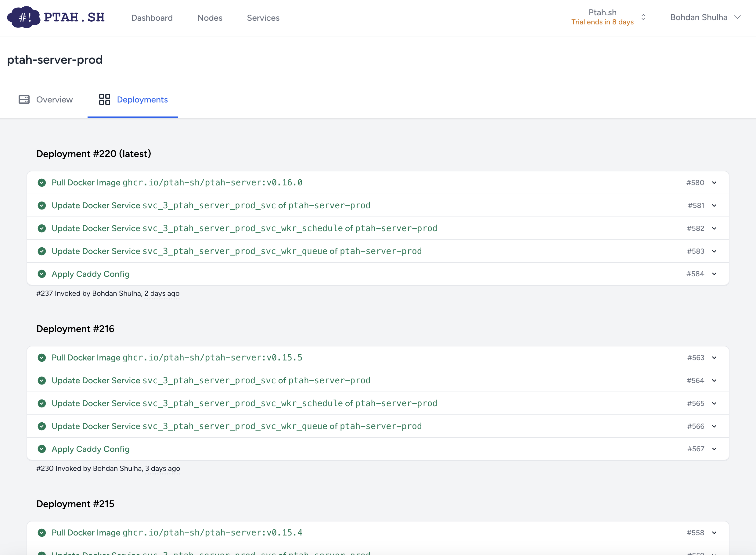Image resolution: width=756 pixels, height=555 pixels.
Task: Open wkr_queue update task in Deployment #216
Action: tap(378, 426)
